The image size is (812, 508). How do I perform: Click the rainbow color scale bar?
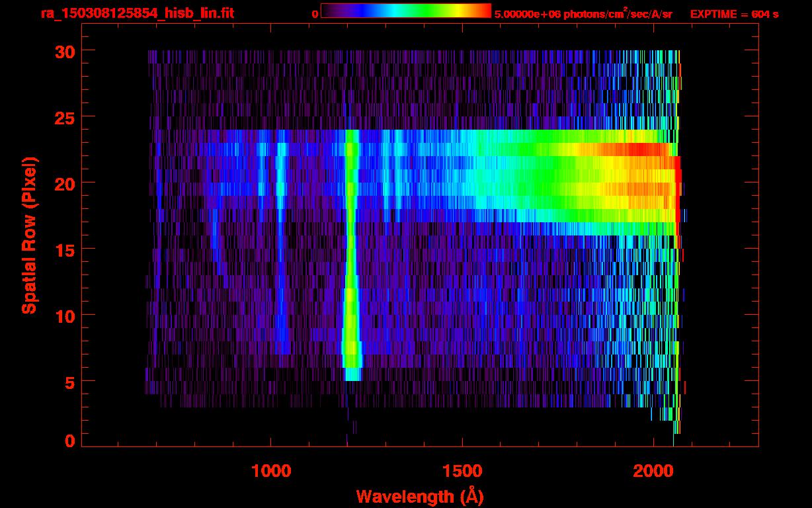[x=406, y=11]
